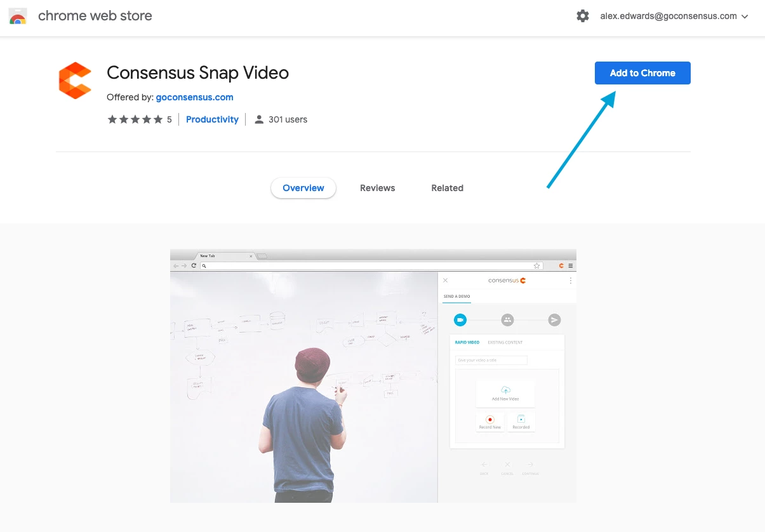Image resolution: width=765 pixels, height=532 pixels.
Task: Click the Chrome Web Store logo icon
Action: pyautogui.click(x=18, y=16)
